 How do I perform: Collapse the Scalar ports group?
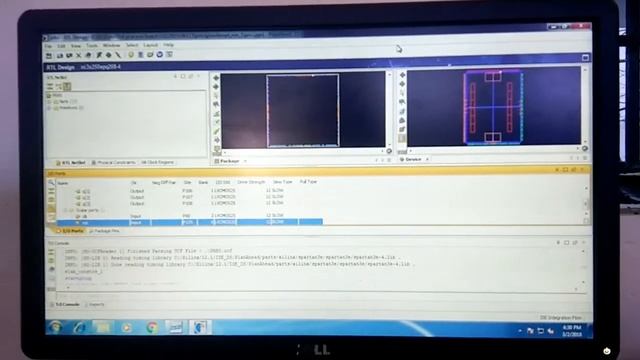tap(66, 210)
